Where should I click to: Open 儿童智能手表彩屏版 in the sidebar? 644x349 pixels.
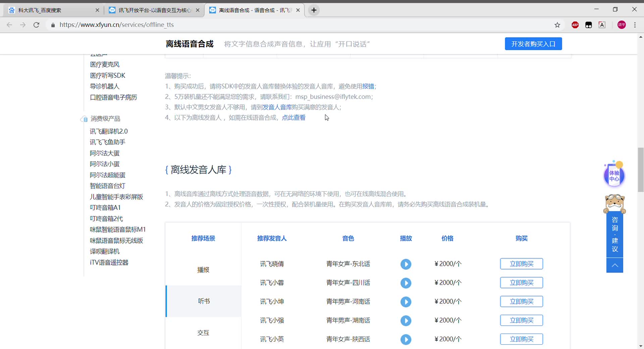click(116, 197)
